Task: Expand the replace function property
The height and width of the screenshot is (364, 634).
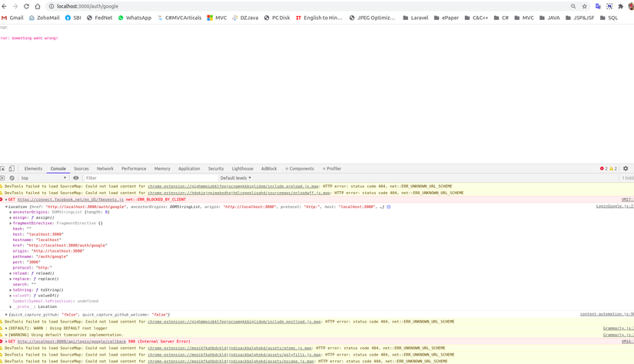Action: click(11, 280)
